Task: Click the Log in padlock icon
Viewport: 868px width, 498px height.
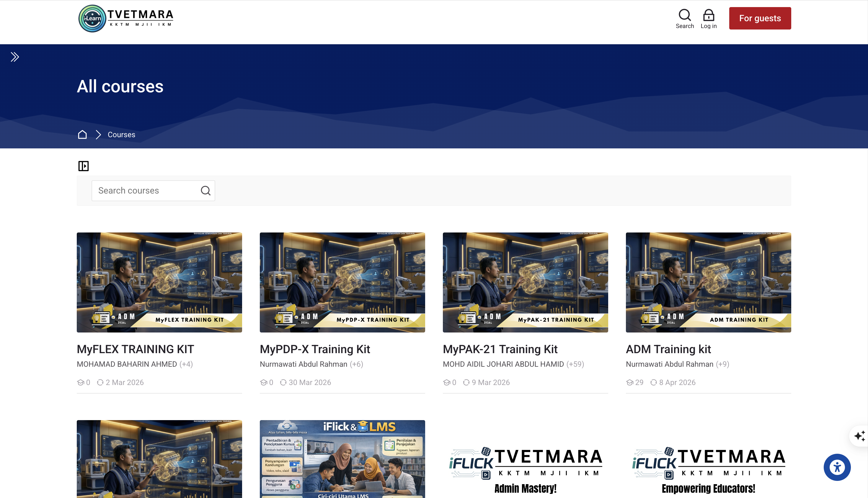Action: 708,15
